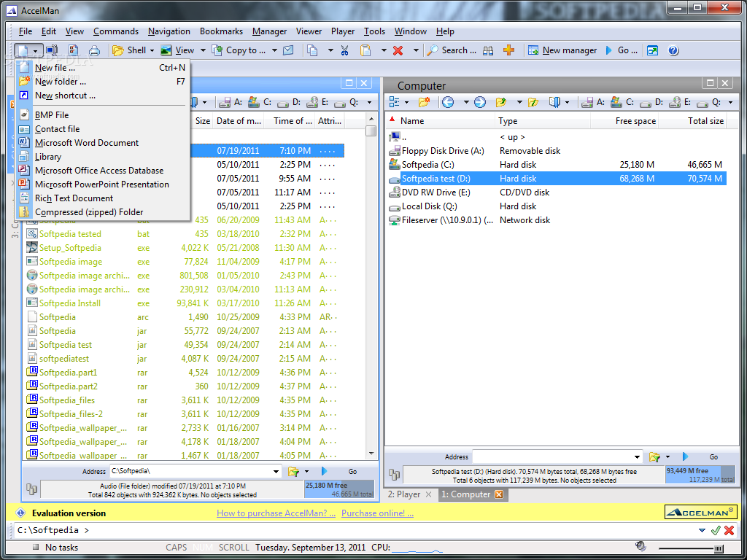Open the Bookmarks menu

pyautogui.click(x=221, y=31)
